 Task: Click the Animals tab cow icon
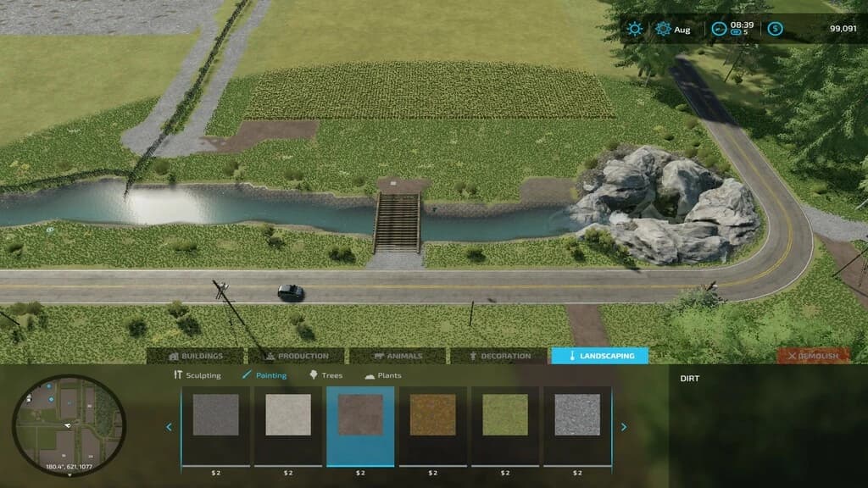pos(379,357)
